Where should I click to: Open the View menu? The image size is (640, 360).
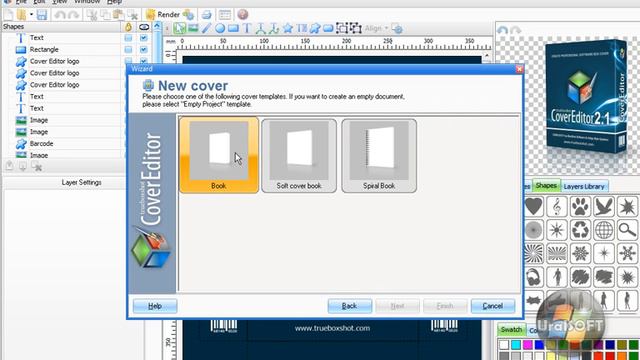point(60,2)
